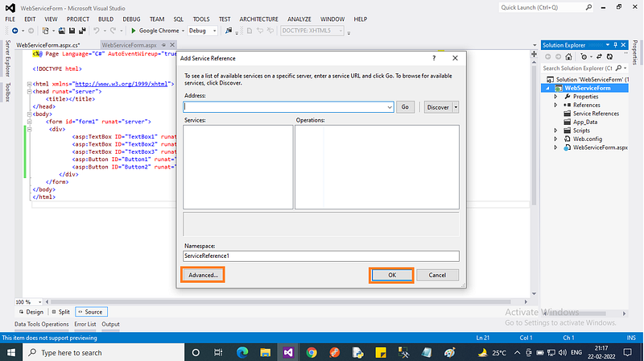
Task: Click the Find in Files toolbar icon
Action: click(x=229, y=31)
